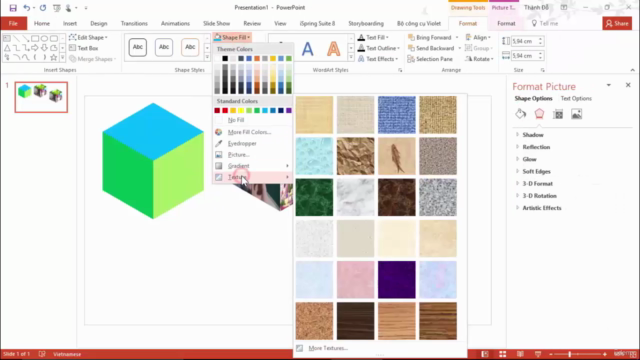This screenshot has width=640, height=360.
Task: Click the spell check status bar icon
Action: tap(42, 354)
